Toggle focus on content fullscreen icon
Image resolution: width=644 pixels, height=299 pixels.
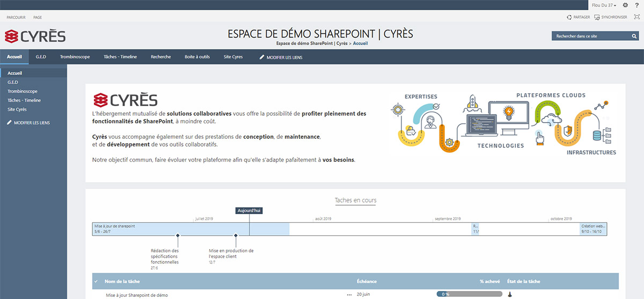coord(637,17)
